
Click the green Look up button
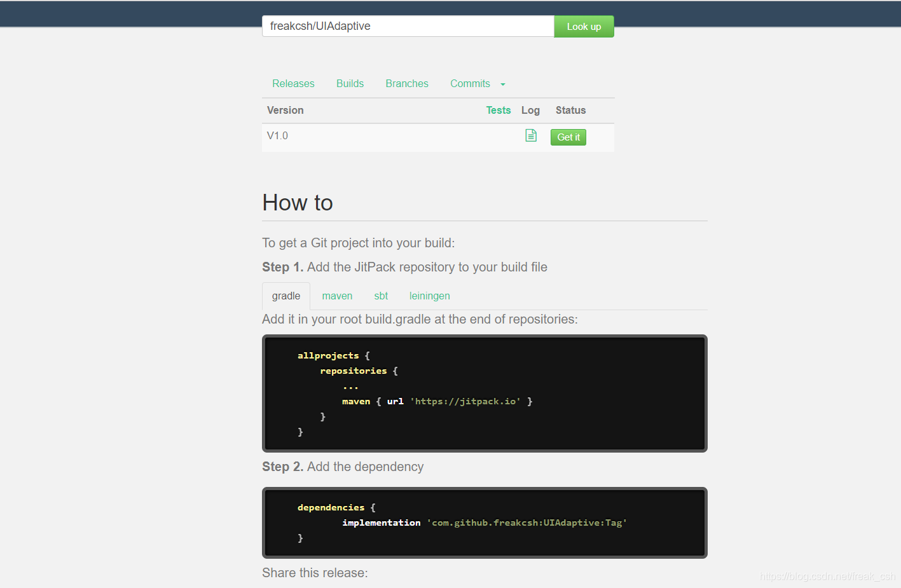(x=584, y=27)
